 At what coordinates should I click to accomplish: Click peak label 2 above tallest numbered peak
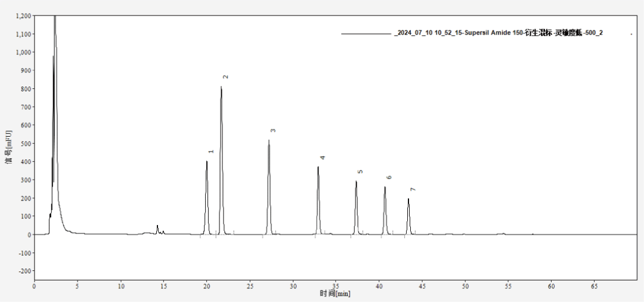pyautogui.click(x=225, y=77)
